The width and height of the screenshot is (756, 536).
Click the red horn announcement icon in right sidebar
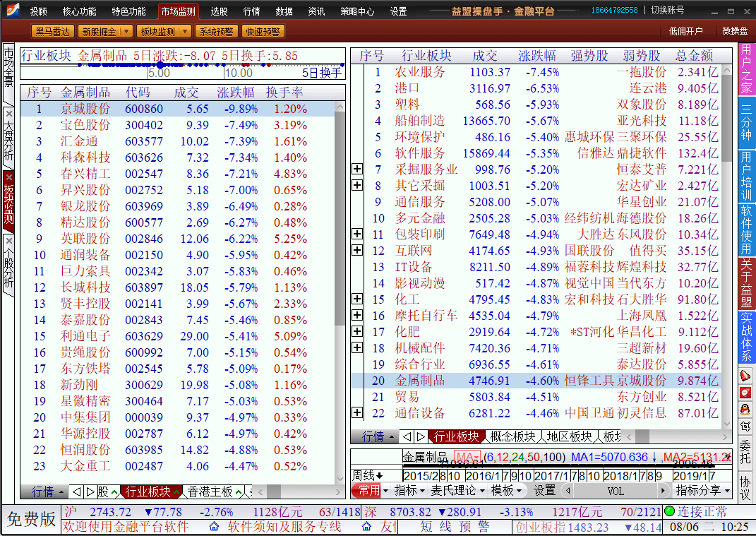(x=745, y=376)
